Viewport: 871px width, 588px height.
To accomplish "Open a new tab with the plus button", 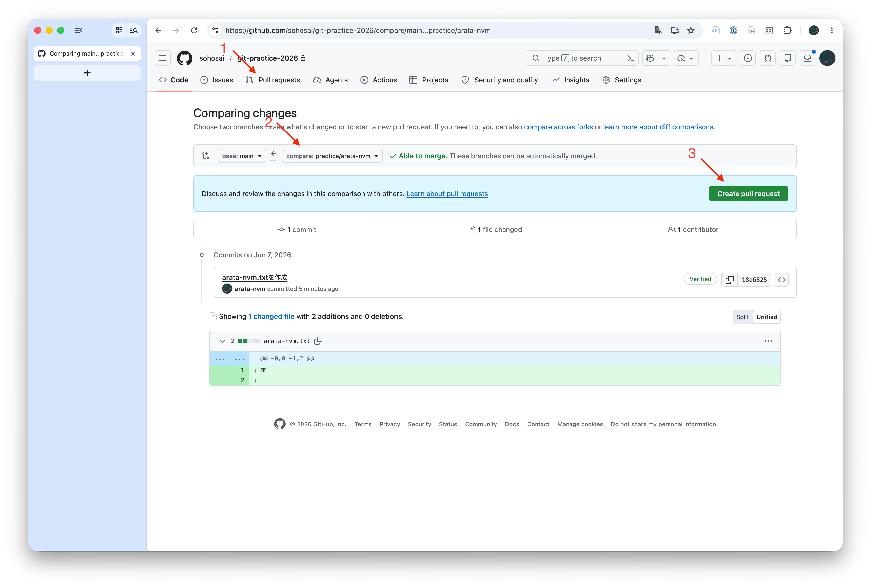I will [87, 73].
